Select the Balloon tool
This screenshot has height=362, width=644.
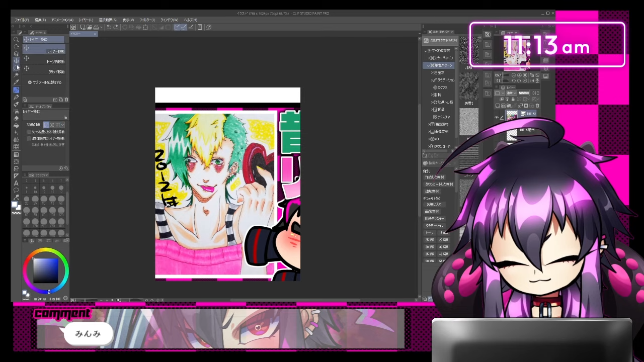pyautogui.click(x=16, y=190)
